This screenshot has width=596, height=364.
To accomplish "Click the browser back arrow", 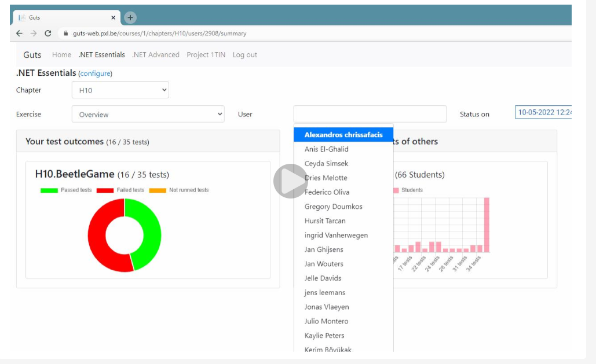I will [19, 34].
